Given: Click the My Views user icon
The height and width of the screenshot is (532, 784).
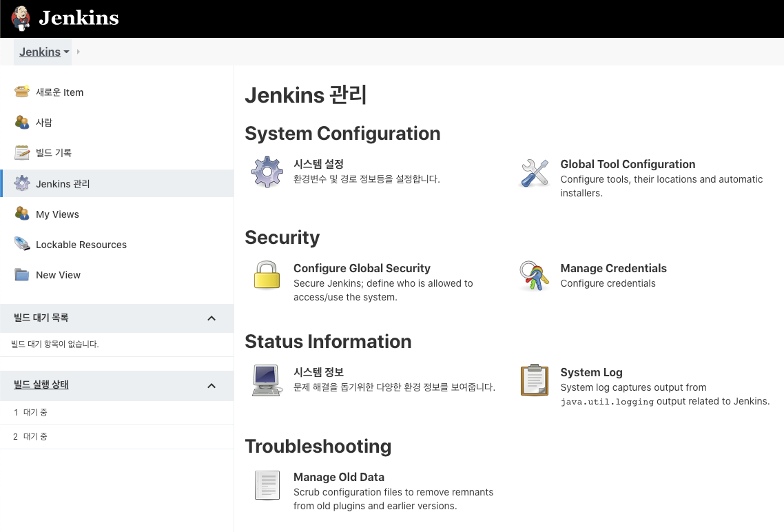Looking at the screenshot, I should coord(21,214).
